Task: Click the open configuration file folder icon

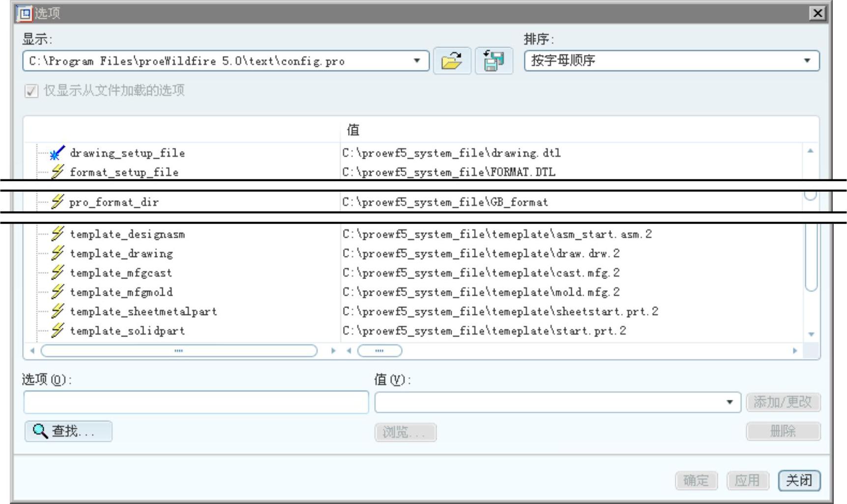Action: click(x=451, y=61)
